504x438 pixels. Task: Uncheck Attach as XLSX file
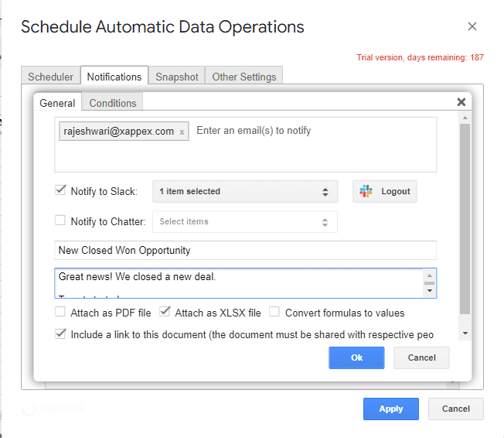point(165,312)
